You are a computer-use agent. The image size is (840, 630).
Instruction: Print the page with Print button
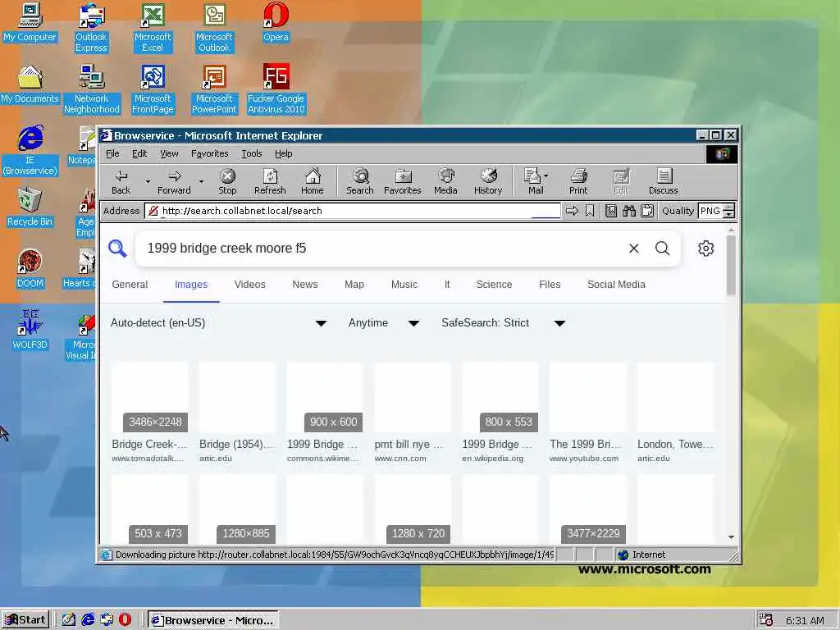coord(578,181)
